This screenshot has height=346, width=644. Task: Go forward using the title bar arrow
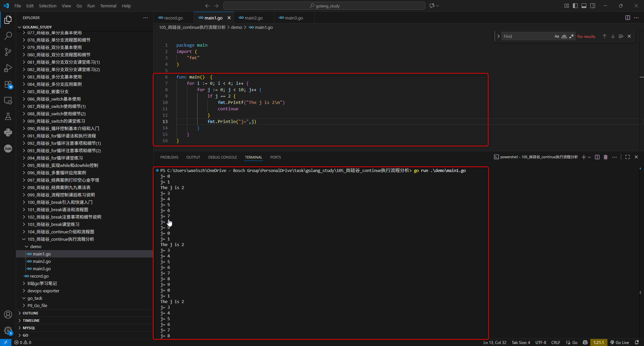[216, 6]
